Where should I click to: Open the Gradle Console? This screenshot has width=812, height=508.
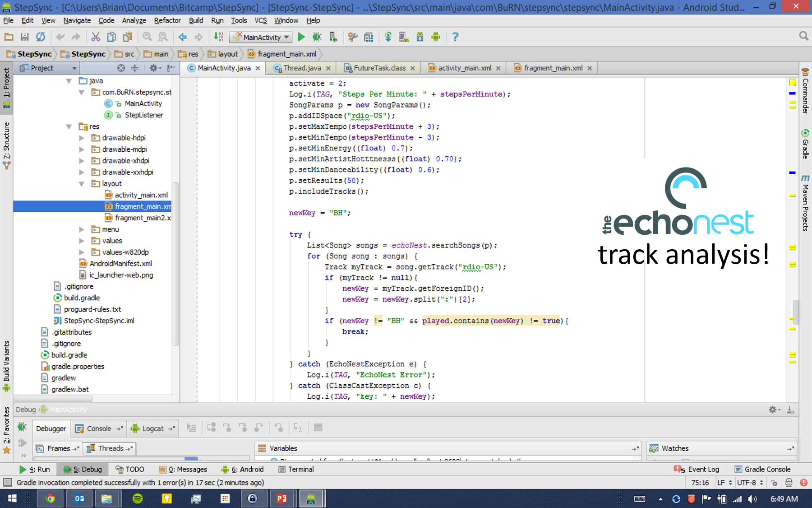[x=763, y=470]
